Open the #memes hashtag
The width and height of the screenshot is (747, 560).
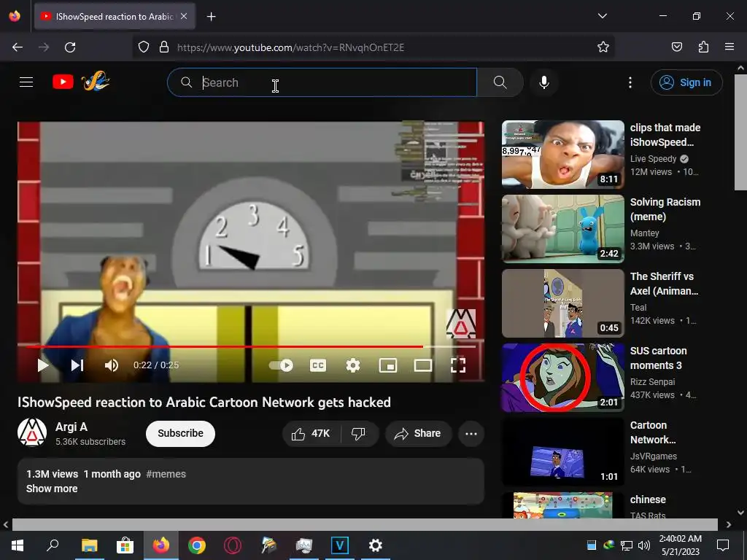click(x=166, y=474)
